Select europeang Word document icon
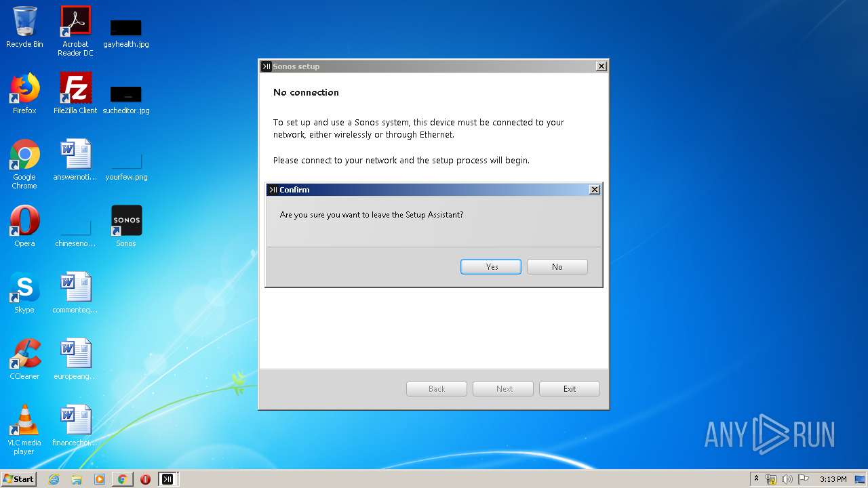The image size is (868, 488). click(x=75, y=359)
